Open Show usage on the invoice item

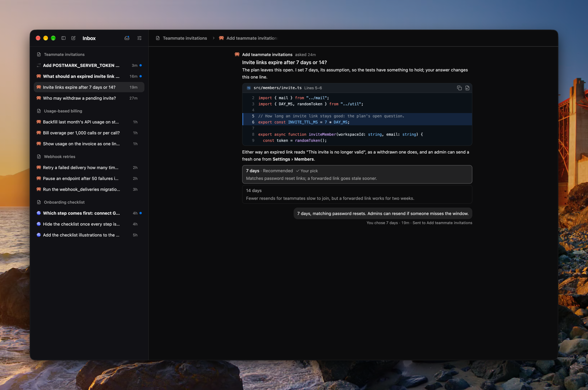89,144
